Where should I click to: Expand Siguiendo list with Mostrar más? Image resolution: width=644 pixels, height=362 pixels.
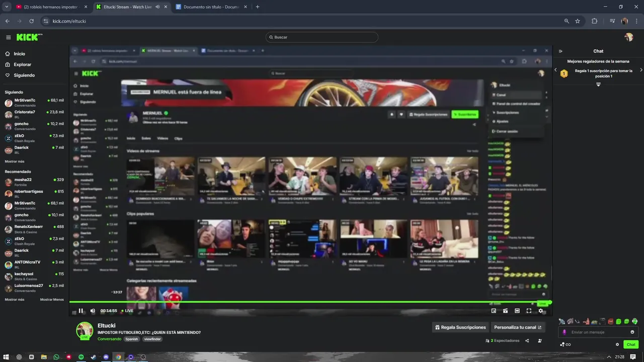pos(15,161)
